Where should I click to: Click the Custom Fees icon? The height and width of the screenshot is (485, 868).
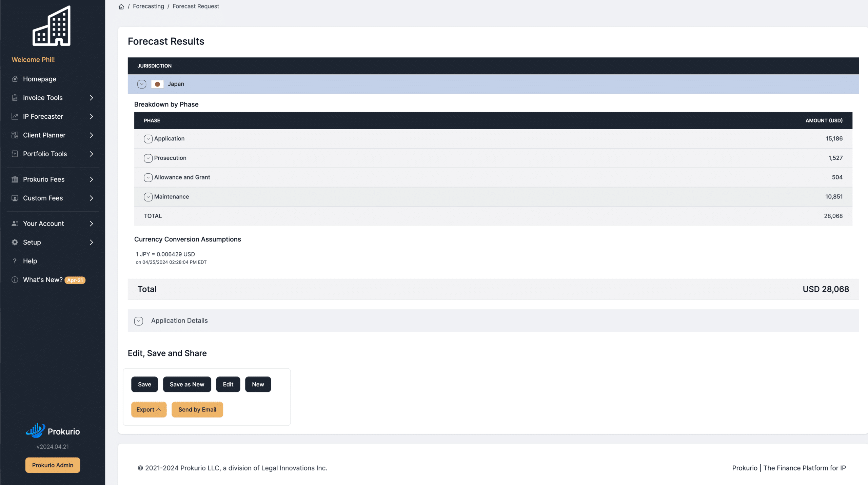tap(15, 198)
